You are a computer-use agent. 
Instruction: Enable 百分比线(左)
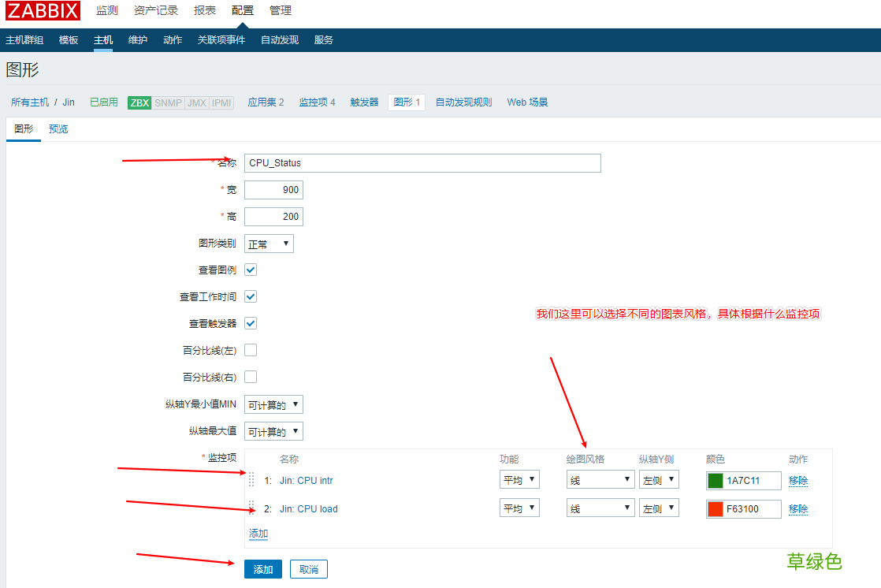pyautogui.click(x=250, y=350)
